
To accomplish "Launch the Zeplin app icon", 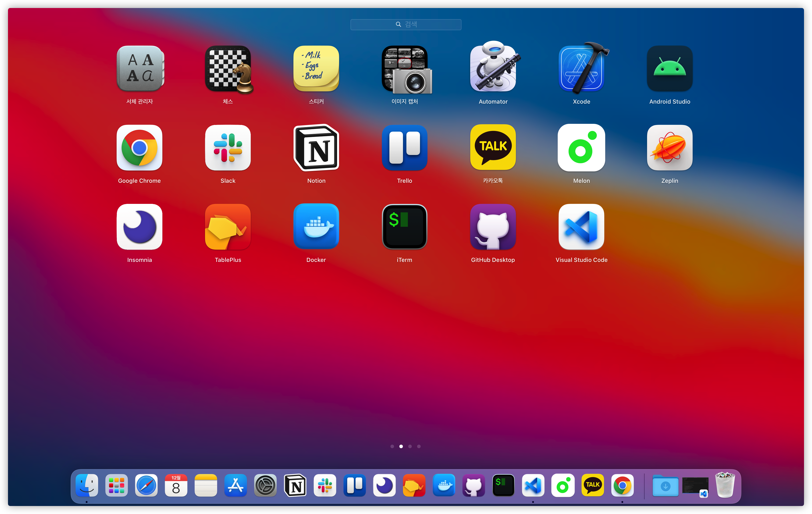I will 669,148.
